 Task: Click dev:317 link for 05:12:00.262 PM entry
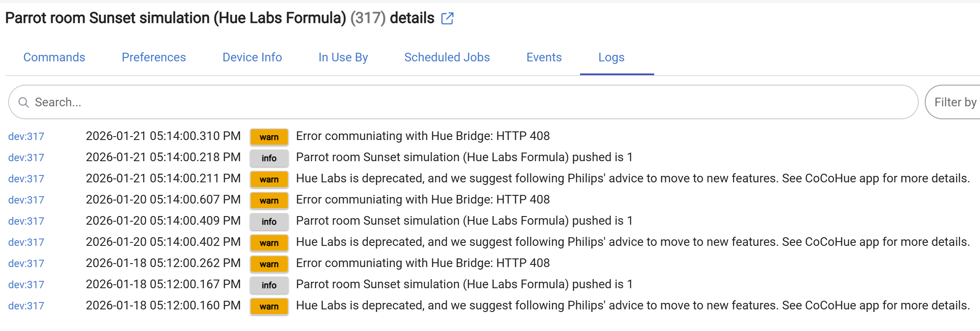click(26, 264)
